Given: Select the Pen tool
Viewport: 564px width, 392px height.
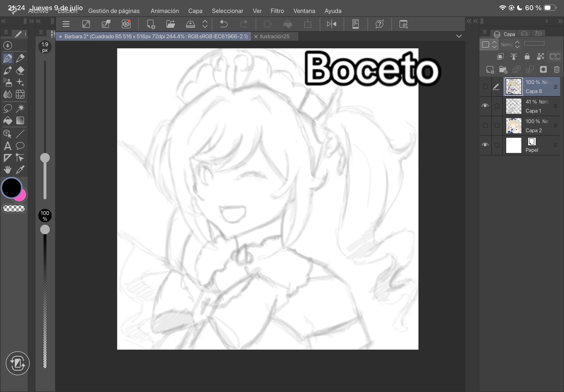Looking at the screenshot, I should (x=8, y=58).
